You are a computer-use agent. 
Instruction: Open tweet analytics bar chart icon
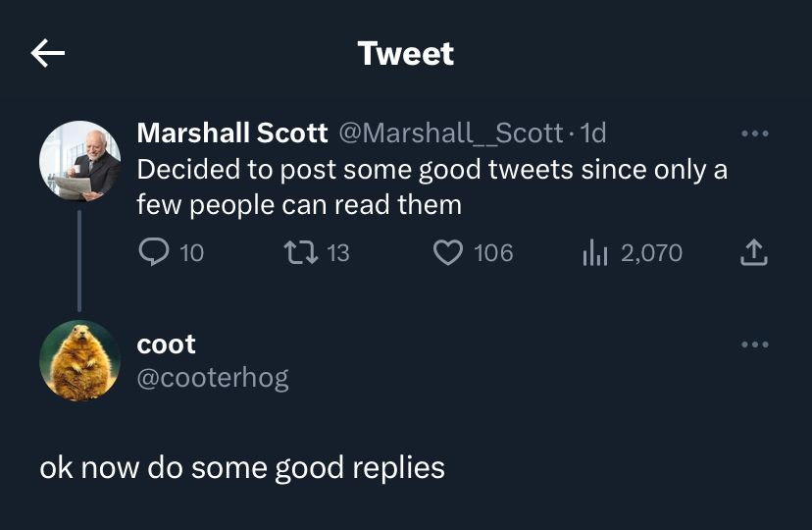(x=595, y=253)
